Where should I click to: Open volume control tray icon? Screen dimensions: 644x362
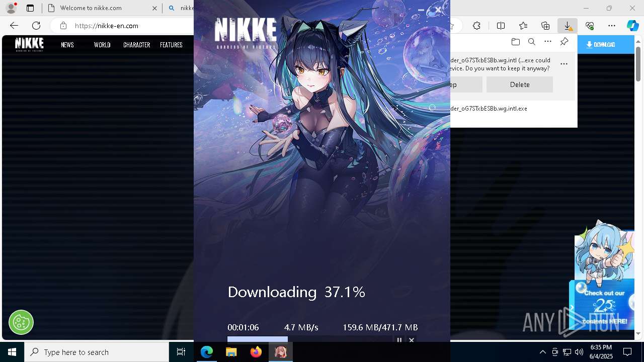tap(579, 352)
